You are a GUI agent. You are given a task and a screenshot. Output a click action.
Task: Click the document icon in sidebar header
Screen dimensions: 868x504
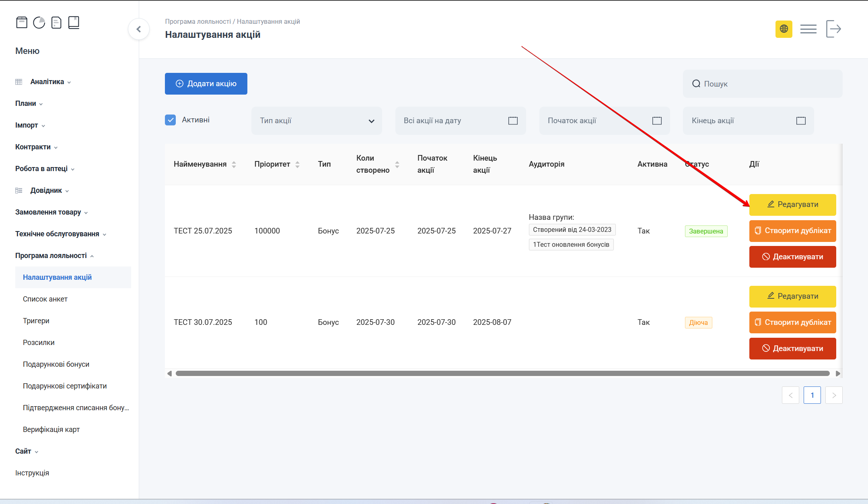56,23
